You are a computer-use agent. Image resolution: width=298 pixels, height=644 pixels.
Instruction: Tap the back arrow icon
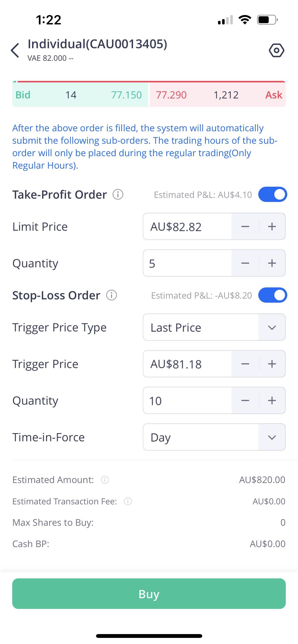pyautogui.click(x=15, y=50)
